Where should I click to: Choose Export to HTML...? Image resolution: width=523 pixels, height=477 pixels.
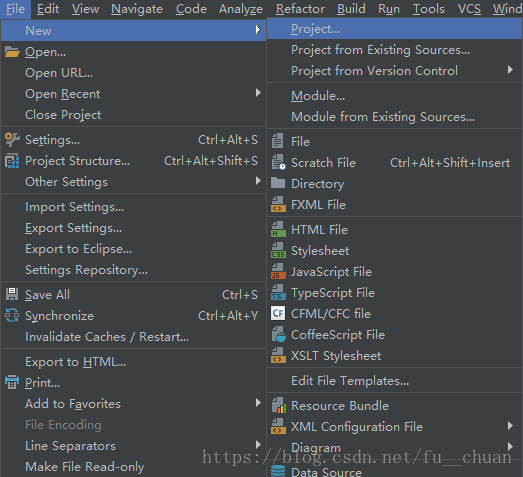(133, 362)
